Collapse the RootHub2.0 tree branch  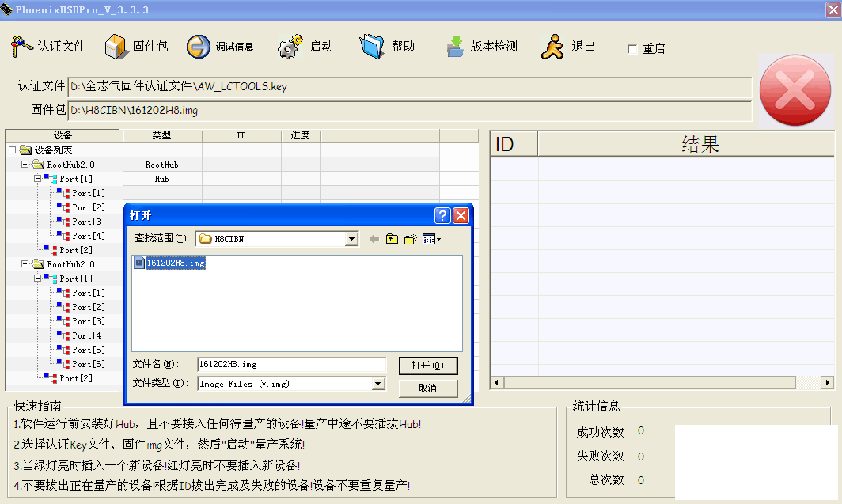click(25, 164)
